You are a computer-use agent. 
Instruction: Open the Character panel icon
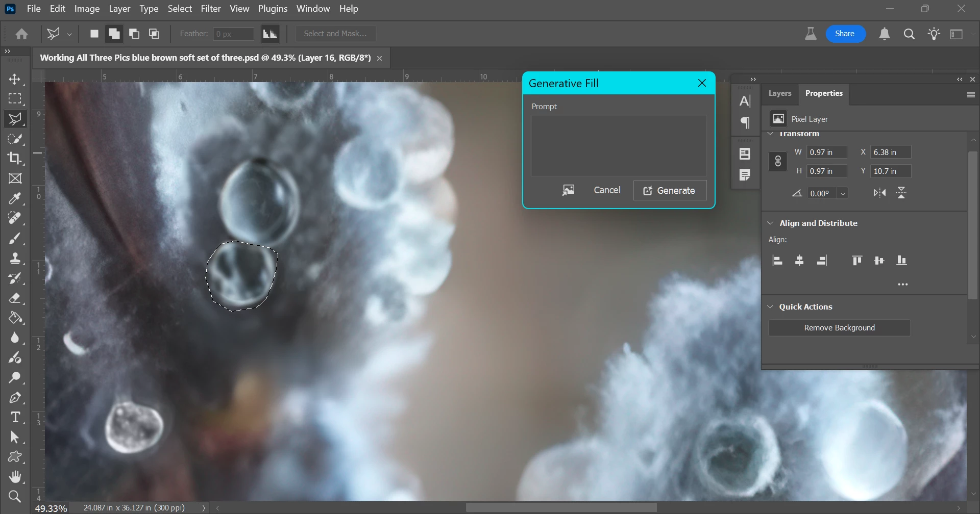[x=745, y=101]
